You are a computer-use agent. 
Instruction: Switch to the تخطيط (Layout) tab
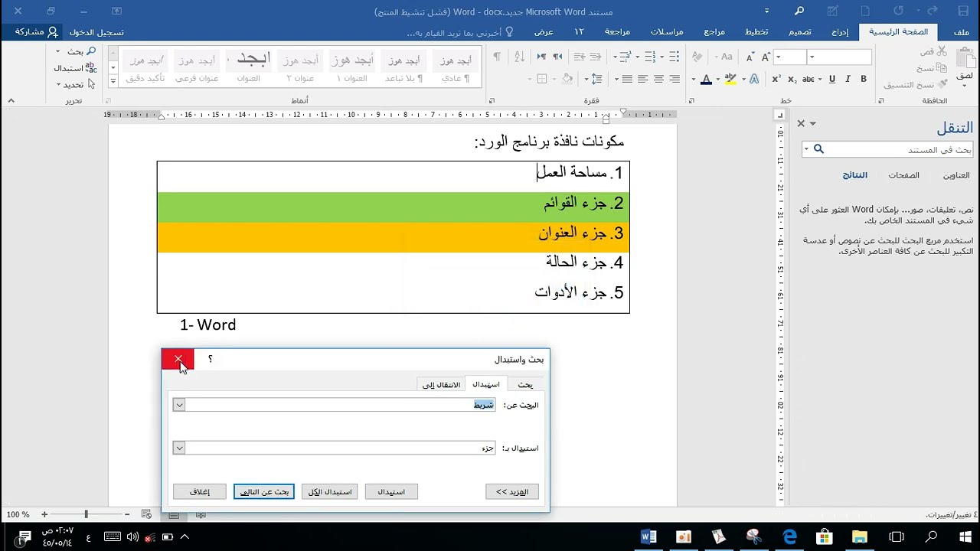(x=757, y=32)
